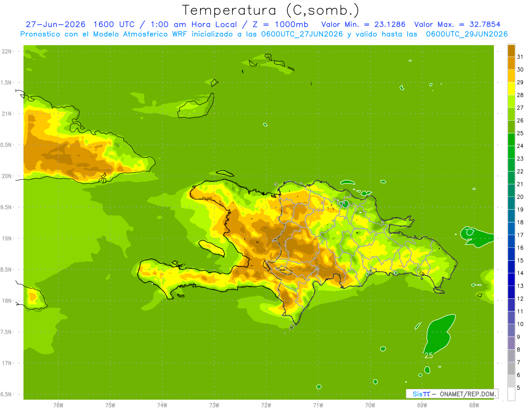Click colorbar value label '26'
The image size is (532, 411).
point(520,121)
